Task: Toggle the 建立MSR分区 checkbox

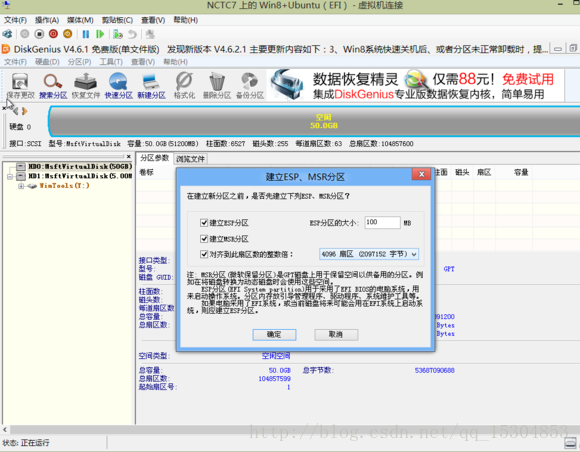Action: 203,239
